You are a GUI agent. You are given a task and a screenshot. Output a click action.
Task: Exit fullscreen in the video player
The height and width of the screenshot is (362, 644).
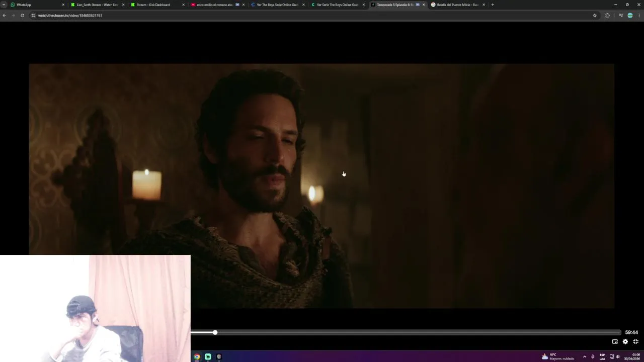tap(635, 341)
